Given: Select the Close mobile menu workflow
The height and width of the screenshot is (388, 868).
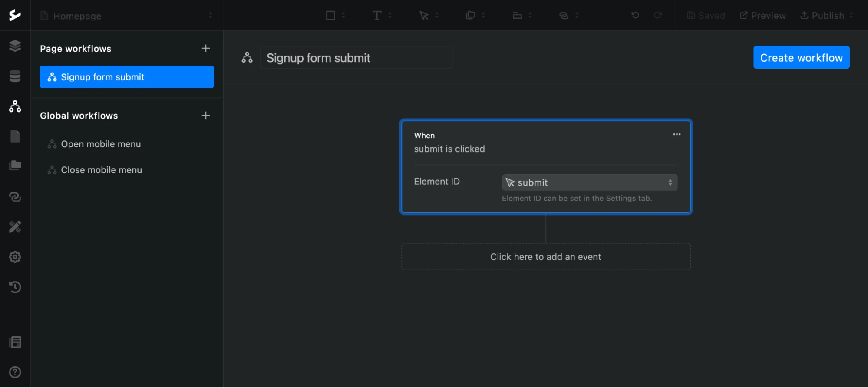Looking at the screenshot, I should pyautogui.click(x=101, y=170).
